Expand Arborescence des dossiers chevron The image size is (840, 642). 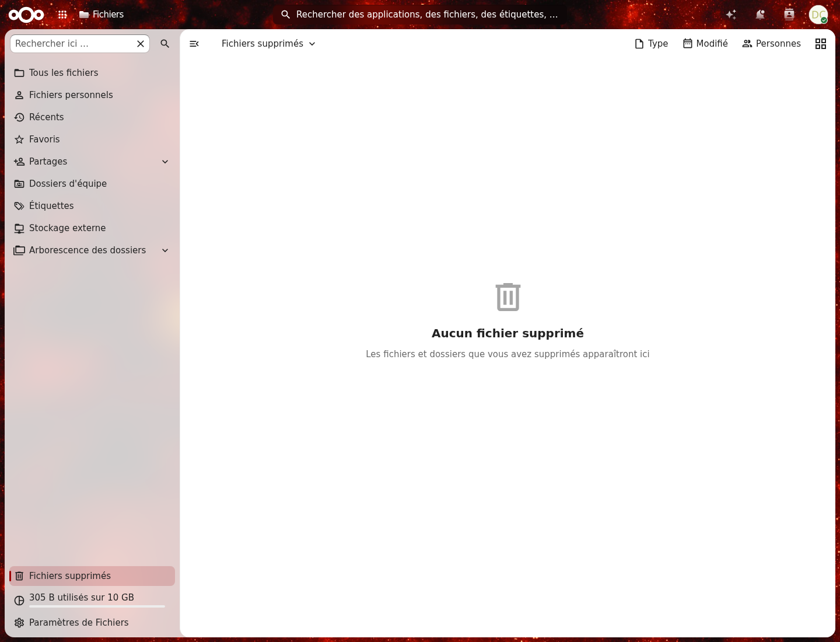(165, 250)
